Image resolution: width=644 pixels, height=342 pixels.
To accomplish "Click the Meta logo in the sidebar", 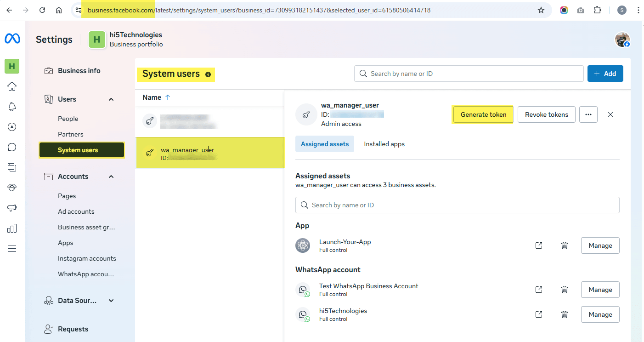I will pyautogui.click(x=12, y=39).
